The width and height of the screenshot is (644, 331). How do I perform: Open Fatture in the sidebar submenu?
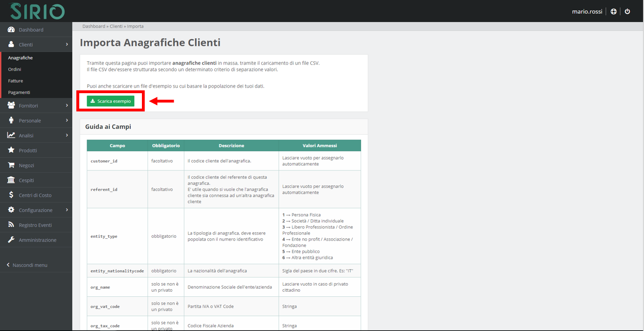(x=15, y=81)
